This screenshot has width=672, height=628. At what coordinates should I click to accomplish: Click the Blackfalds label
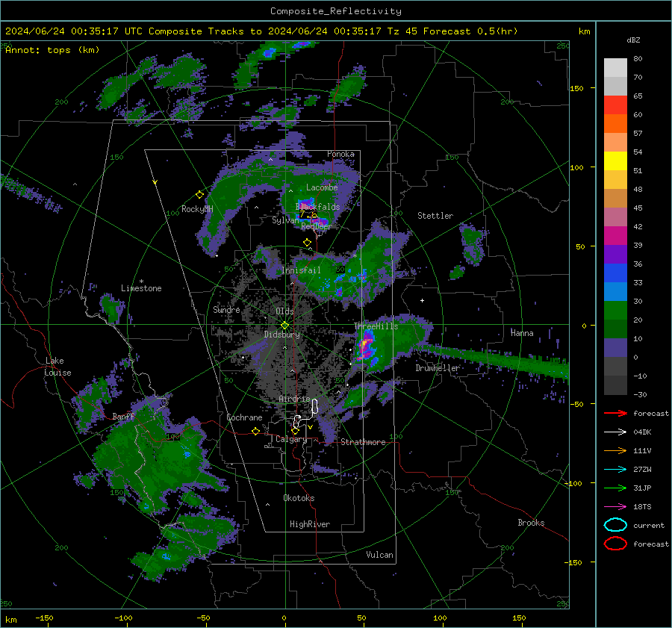(317, 207)
